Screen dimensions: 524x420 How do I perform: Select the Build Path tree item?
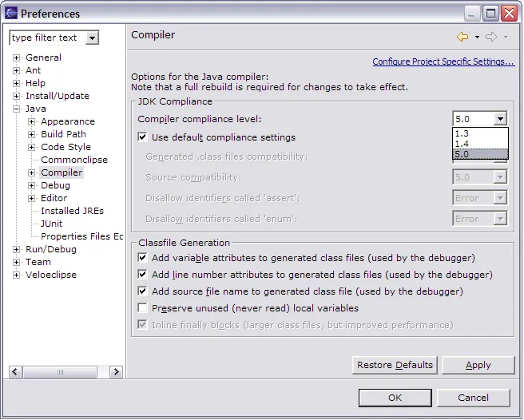[63, 134]
